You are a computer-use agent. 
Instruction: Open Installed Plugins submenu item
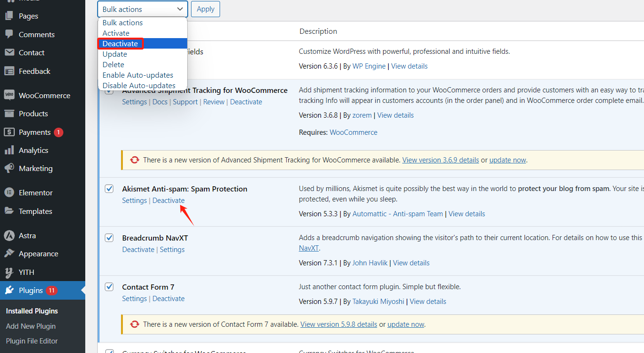tap(32, 311)
